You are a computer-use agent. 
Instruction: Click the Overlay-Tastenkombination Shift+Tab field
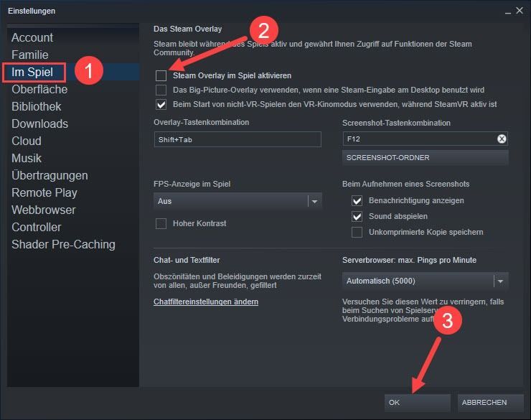[238, 139]
